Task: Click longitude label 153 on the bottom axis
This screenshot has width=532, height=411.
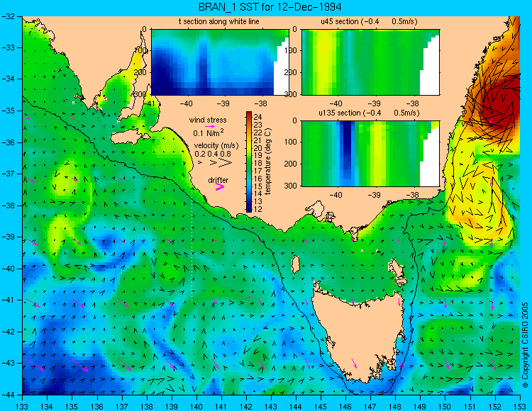Action: [x=520, y=406]
